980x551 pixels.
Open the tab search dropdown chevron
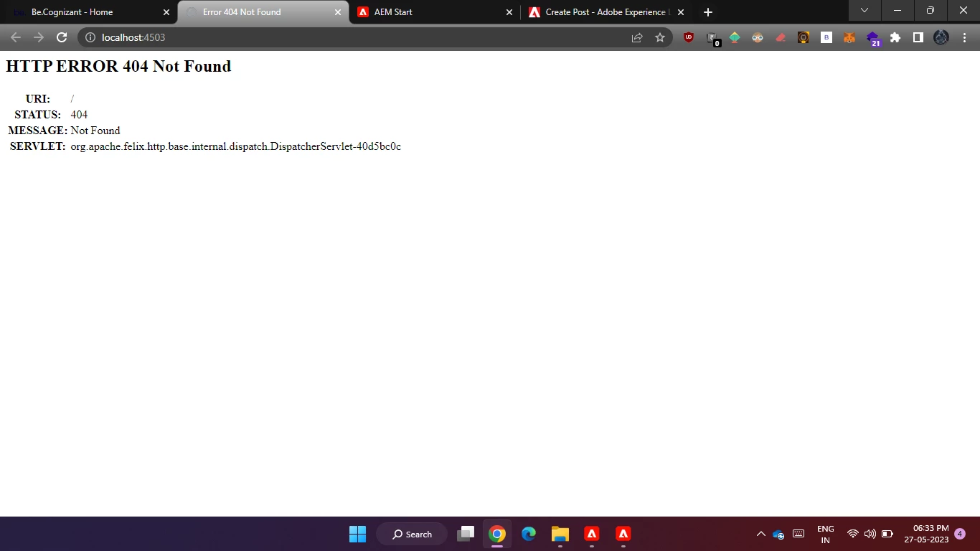pos(864,10)
